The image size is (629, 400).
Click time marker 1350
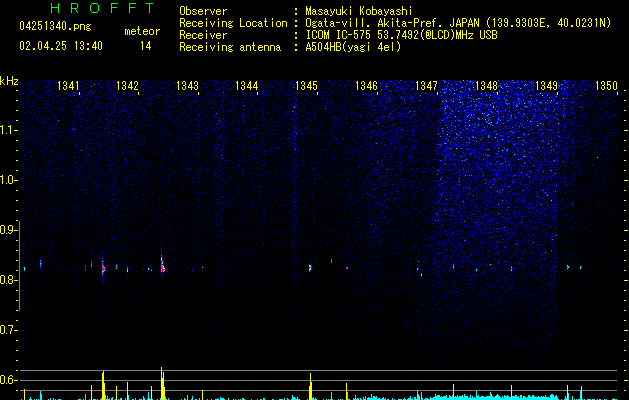606,86
